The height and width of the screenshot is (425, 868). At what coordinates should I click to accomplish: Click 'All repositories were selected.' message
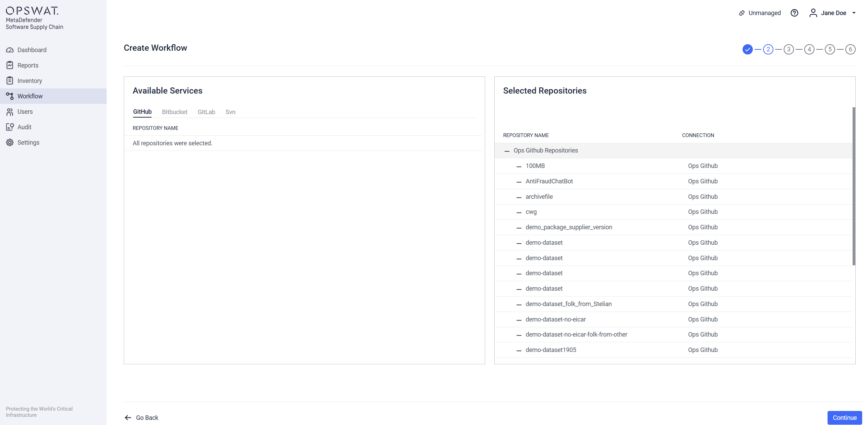tap(172, 143)
